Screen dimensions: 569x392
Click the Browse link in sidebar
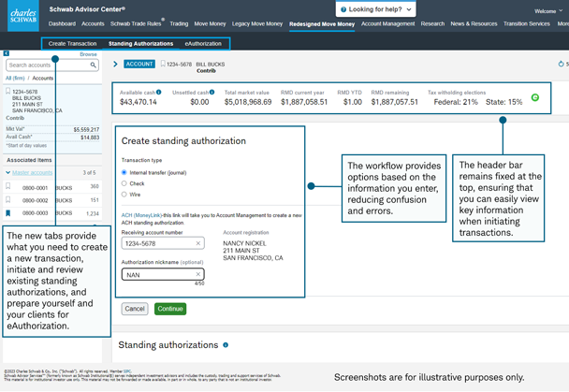(x=88, y=54)
